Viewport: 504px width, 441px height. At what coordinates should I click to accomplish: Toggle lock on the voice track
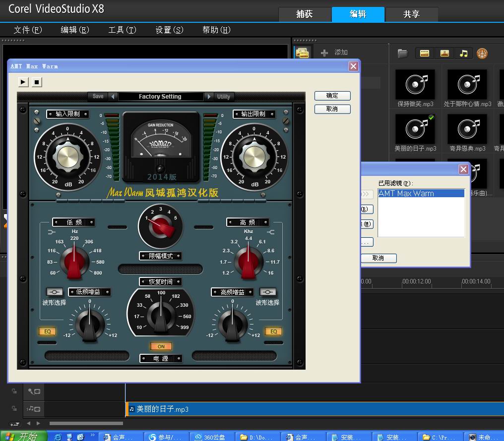coord(14,391)
